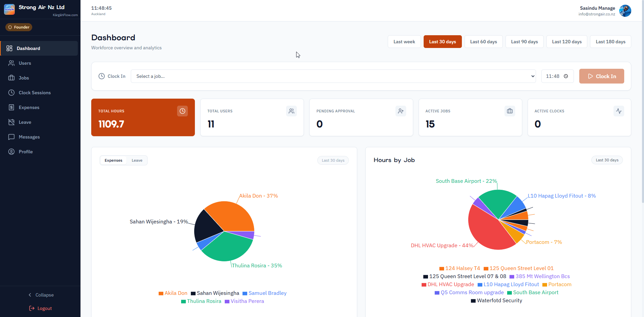Image resolution: width=644 pixels, height=317 pixels.
Task: Collapse the sidebar
Action: [40, 295]
